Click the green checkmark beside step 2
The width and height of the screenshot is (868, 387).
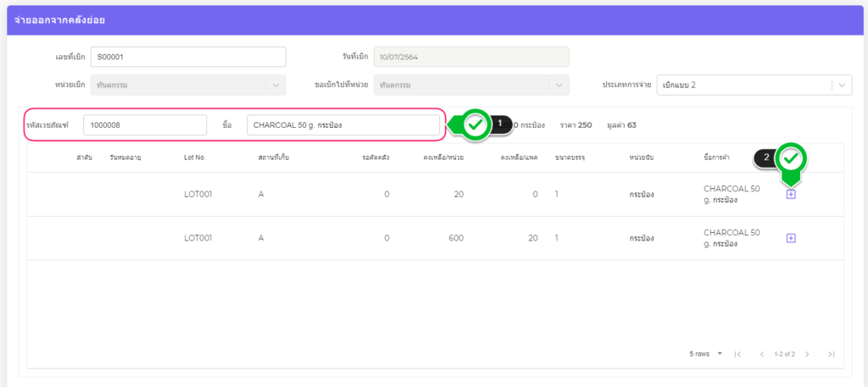791,158
